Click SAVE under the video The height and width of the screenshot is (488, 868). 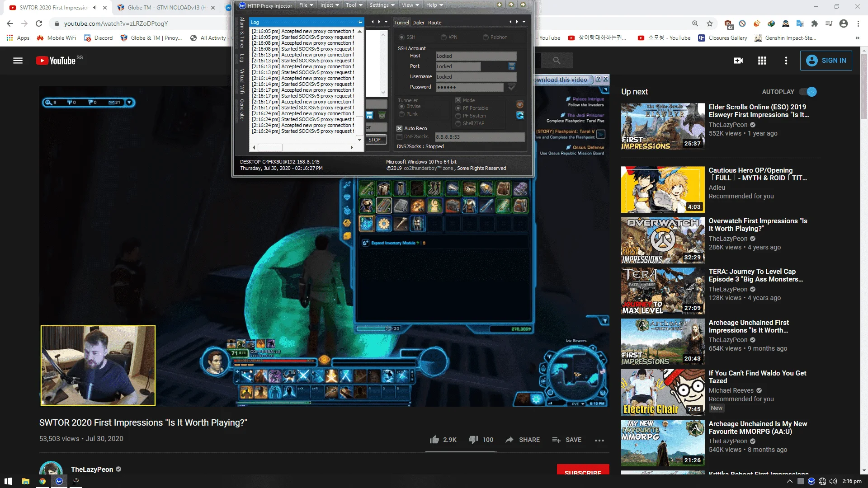pyautogui.click(x=566, y=440)
